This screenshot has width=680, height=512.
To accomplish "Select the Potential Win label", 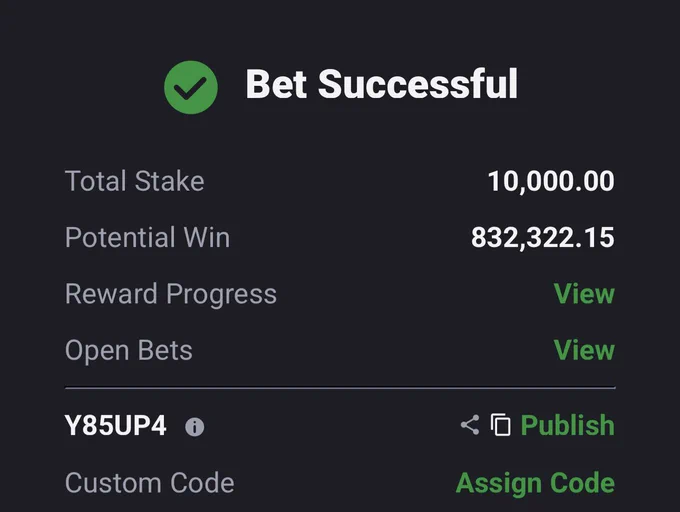I will (x=147, y=237).
